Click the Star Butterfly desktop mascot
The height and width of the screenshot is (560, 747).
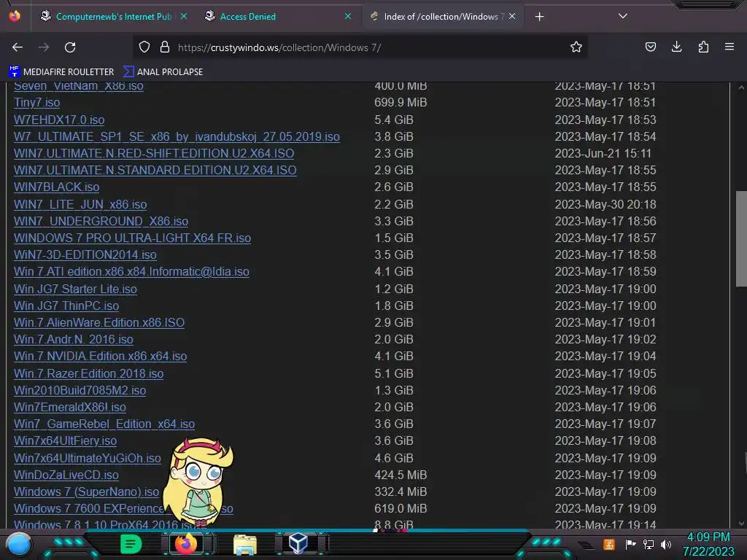tap(198, 483)
